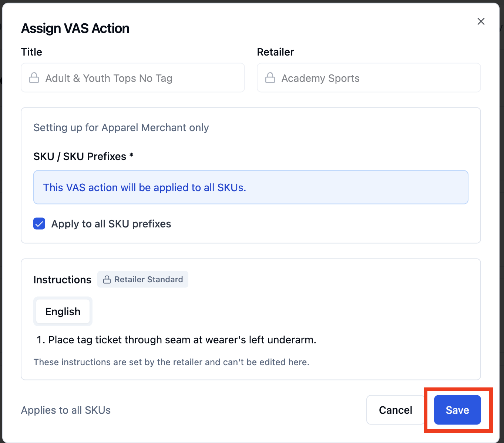Click the locked Title input field
The width and height of the screenshot is (504, 443).
[133, 78]
